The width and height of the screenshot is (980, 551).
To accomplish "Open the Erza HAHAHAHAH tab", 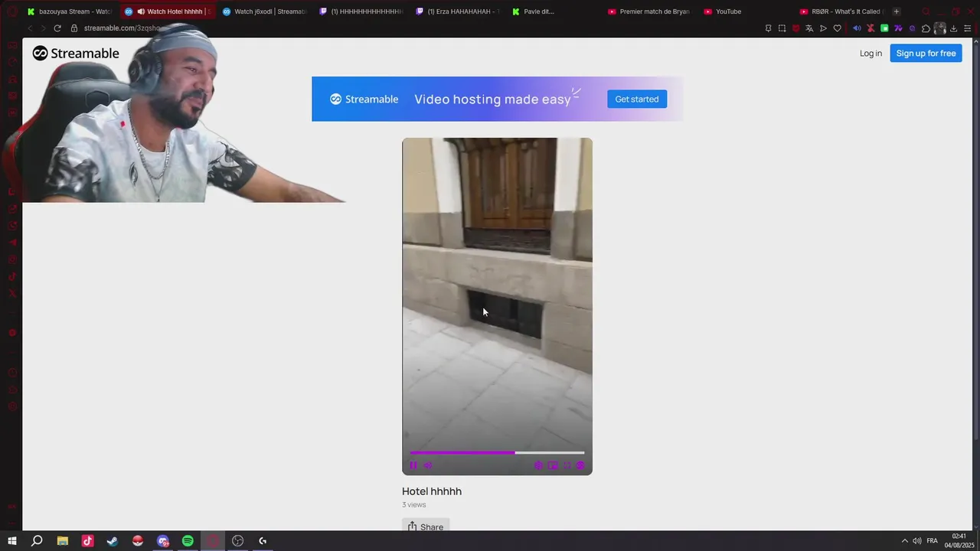I will coord(458,11).
